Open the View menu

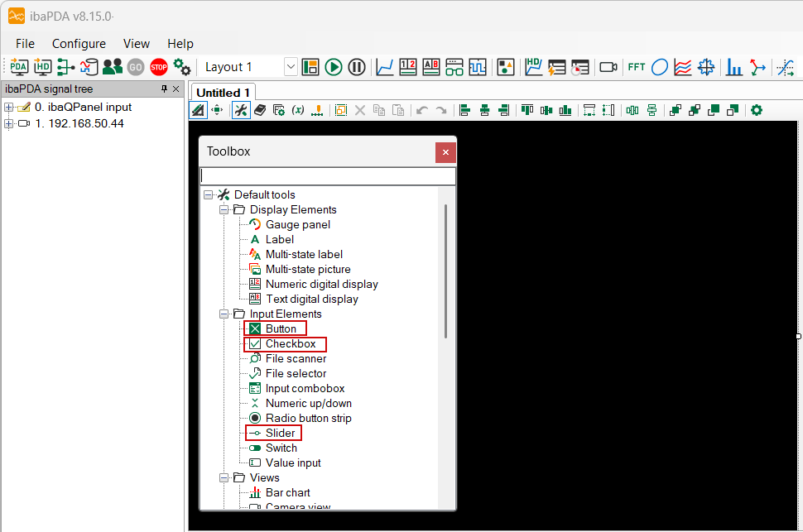(137, 44)
